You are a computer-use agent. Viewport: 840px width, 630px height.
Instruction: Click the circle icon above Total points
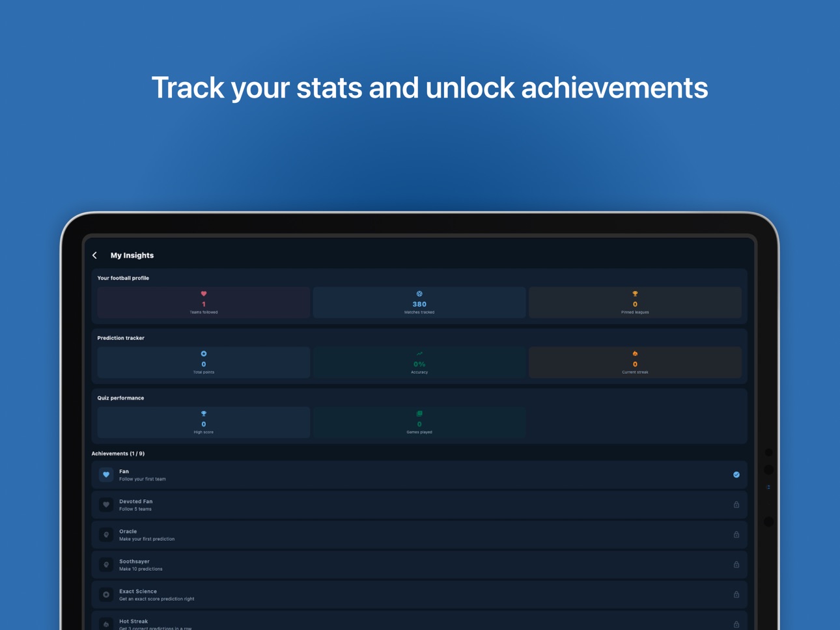coord(204,353)
